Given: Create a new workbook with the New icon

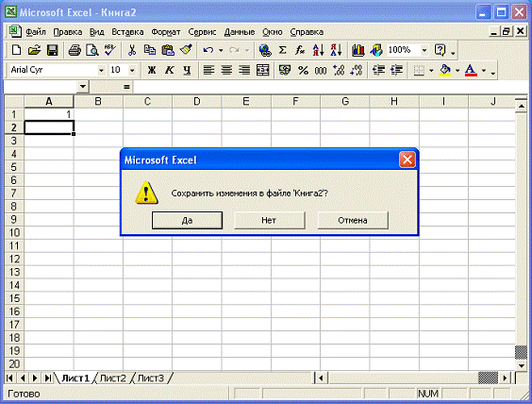Looking at the screenshot, I should (16, 50).
